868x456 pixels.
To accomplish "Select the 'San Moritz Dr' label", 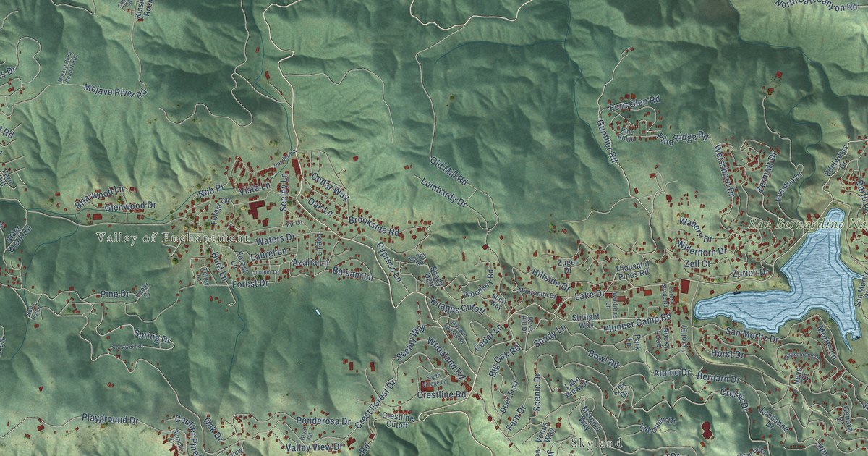I will [x=753, y=335].
